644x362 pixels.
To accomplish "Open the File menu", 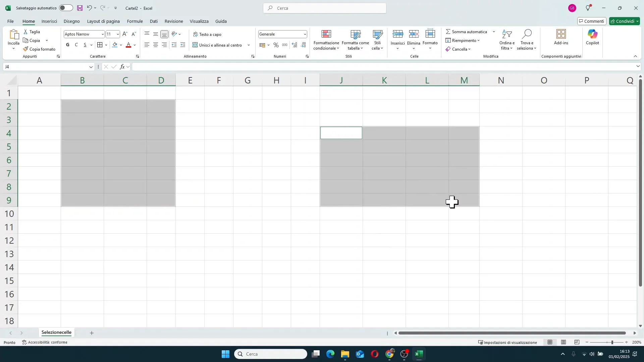I will (10, 21).
